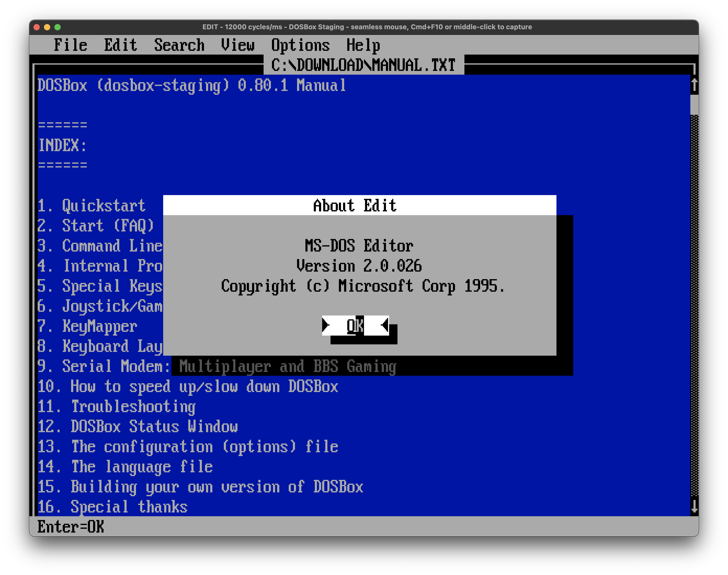Open the Help menu
Screen dimensions: 728x575
coord(364,44)
